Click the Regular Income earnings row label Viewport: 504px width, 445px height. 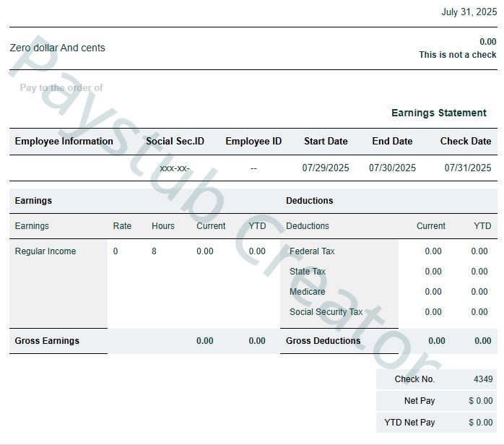point(45,251)
